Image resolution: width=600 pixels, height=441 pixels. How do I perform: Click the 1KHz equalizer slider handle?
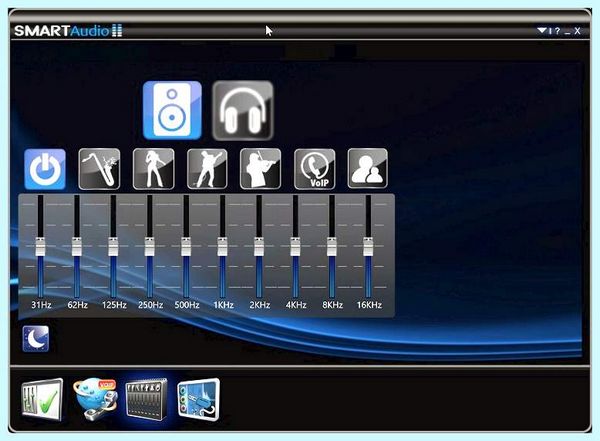coord(222,247)
